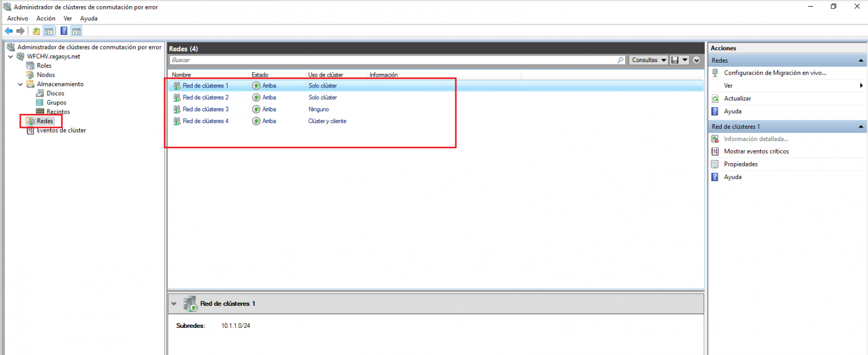
Task: Collapse the Red de clústeres 1 details pane
Action: [x=174, y=303]
